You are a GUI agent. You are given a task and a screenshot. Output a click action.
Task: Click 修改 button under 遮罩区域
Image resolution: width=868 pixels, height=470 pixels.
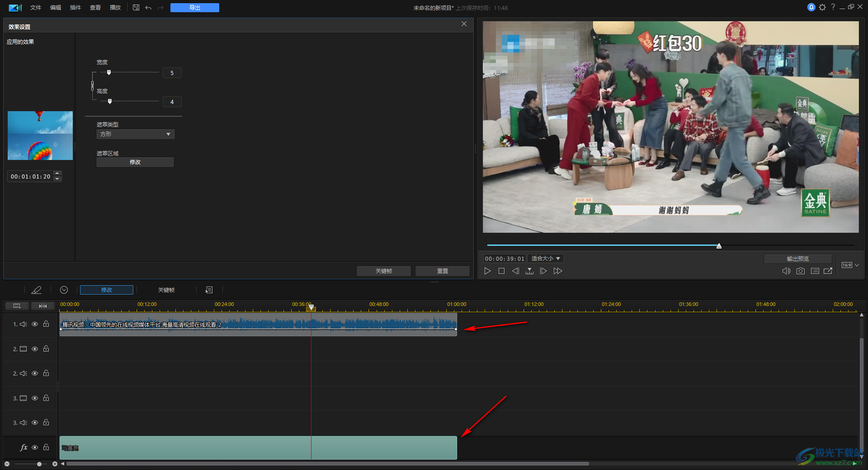[x=135, y=162]
